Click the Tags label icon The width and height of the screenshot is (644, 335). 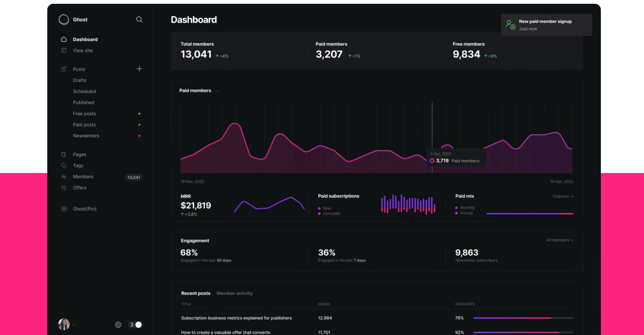(x=64, y=165)
